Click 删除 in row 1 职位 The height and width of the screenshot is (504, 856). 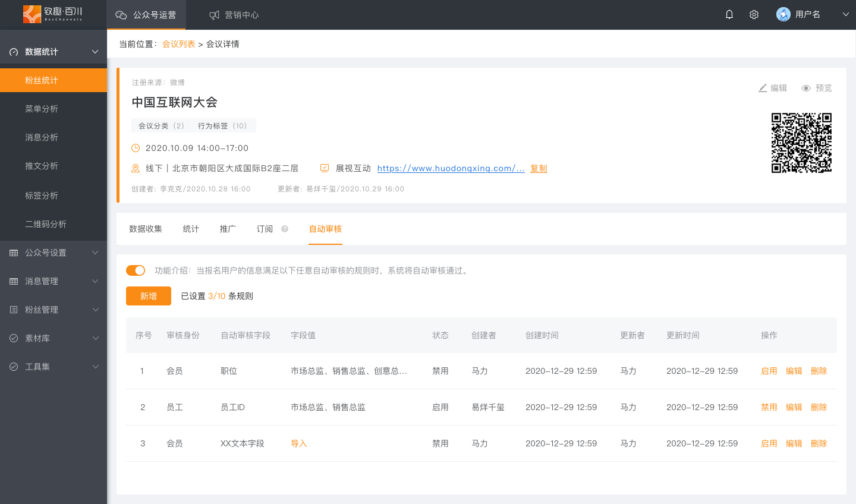pos(819,371)
